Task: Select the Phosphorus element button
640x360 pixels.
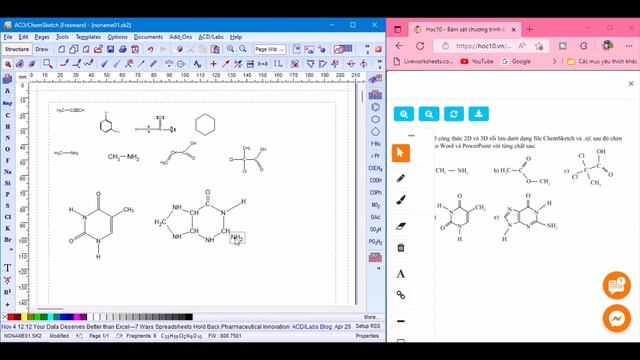Action: coord(7,195)
